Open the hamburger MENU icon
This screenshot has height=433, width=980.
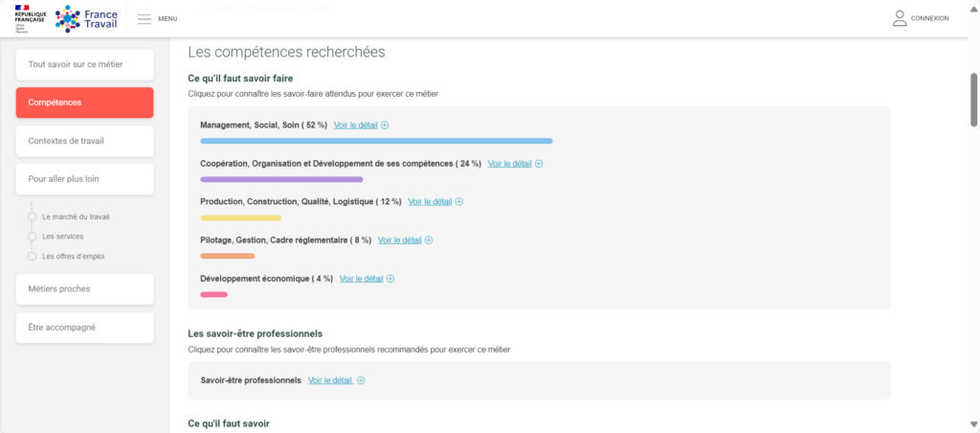[145, 19]
